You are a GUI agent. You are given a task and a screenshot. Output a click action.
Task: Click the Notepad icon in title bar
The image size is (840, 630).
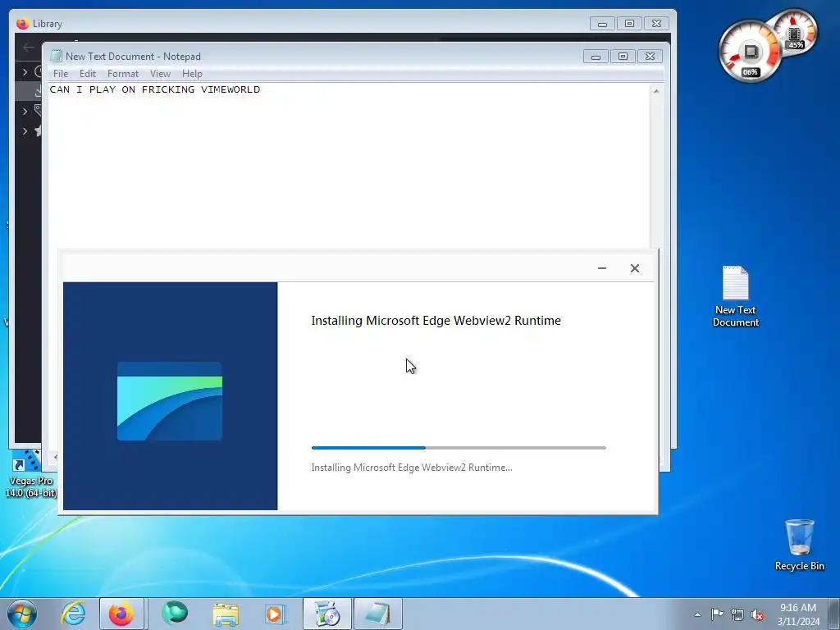pyautogui.click(x=56, y=57)
